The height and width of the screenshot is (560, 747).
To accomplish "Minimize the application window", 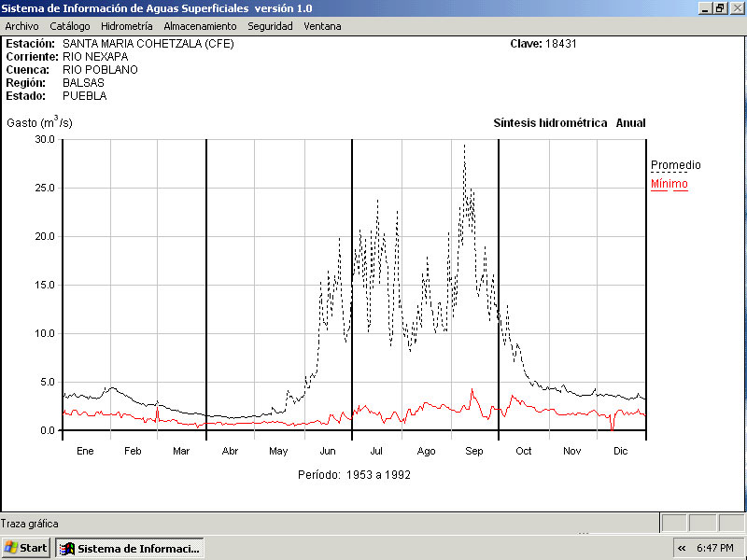I will pyautogui.click(x=705, y=7).
